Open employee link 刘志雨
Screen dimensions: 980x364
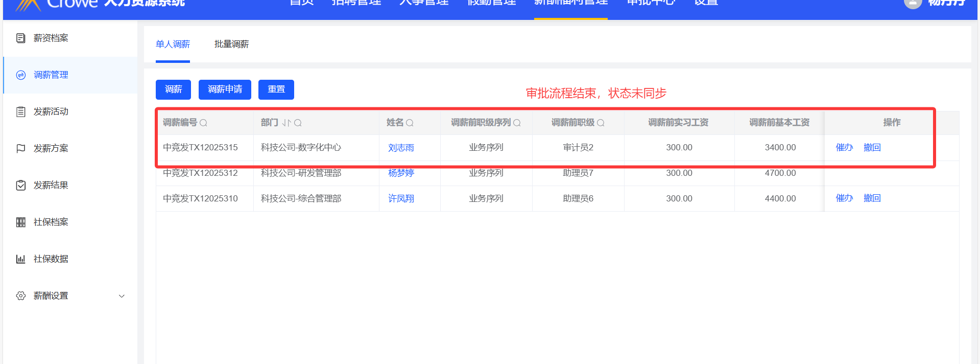(x=401, y=148)
